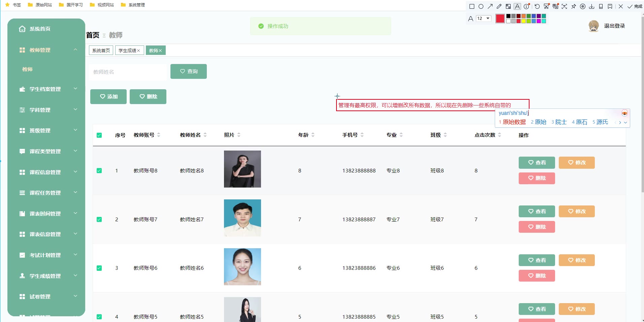Sort the table by 手机号
Viewport: 644px width, 322px height.
point(362,135)
